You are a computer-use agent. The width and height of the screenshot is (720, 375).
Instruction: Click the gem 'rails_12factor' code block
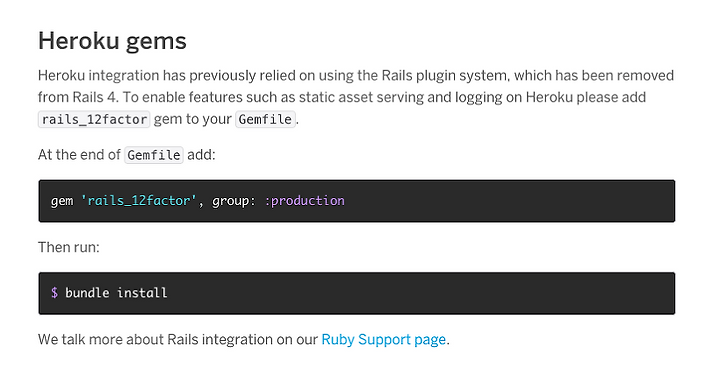[357, 201]
